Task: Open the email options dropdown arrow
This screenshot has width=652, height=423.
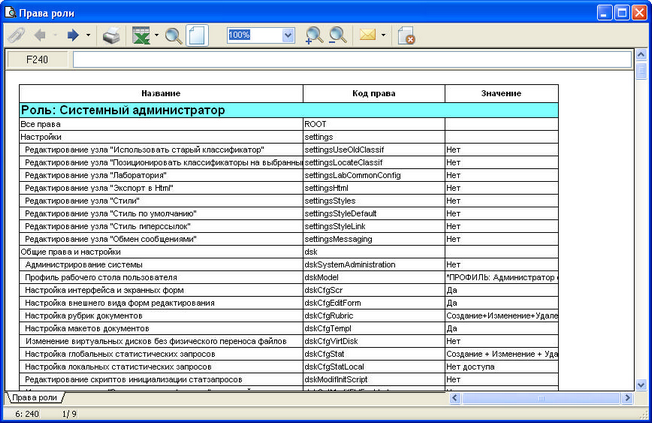Action: point(383,35)
